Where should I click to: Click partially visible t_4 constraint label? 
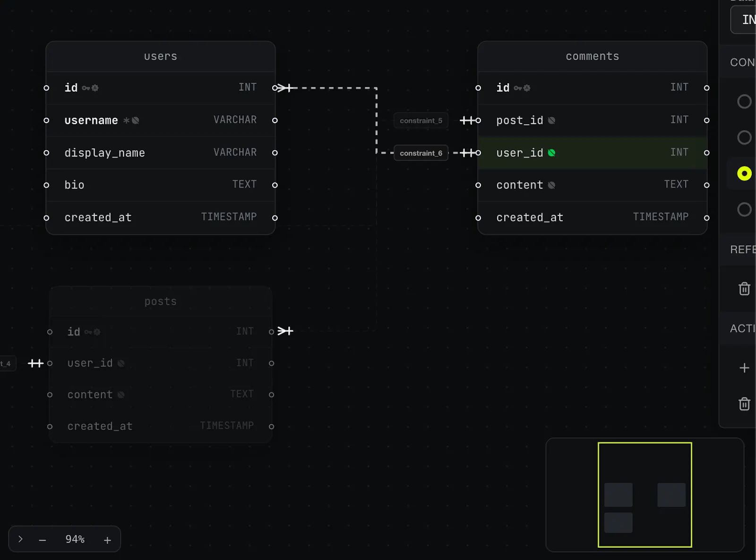point(8,363)
